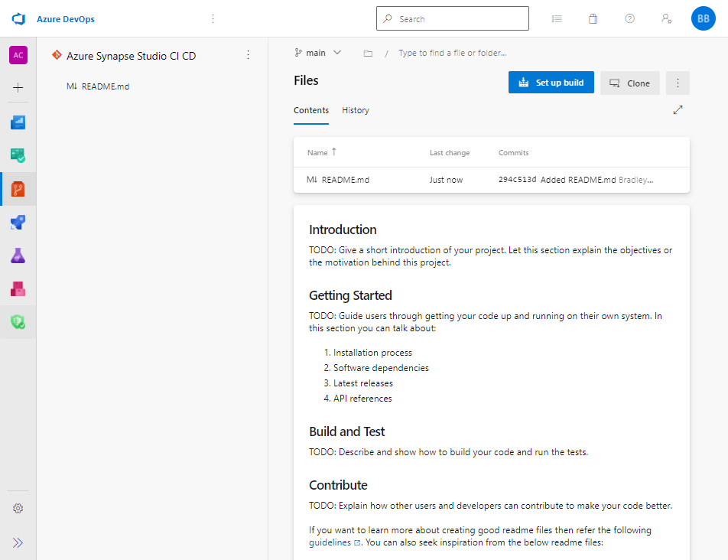728x560 pixels.
Task: Click the Introduction heading
Action: click(343, 230)
